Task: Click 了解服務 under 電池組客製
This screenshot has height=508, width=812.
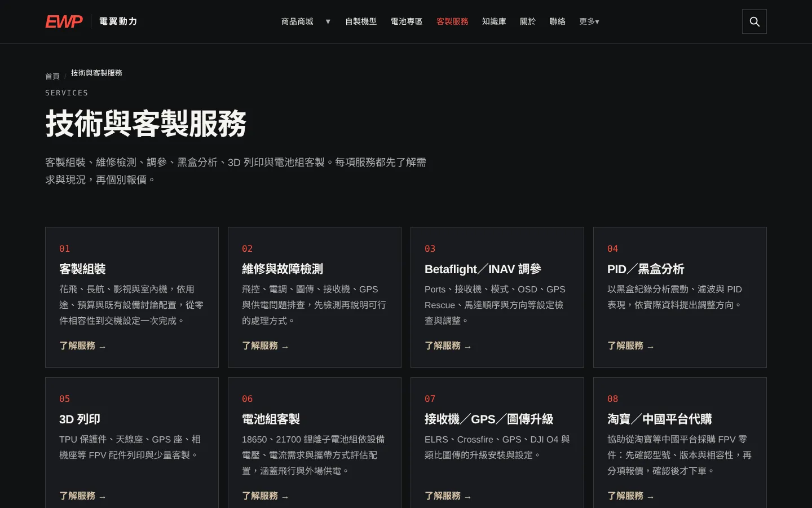Action: pos(266,496)
